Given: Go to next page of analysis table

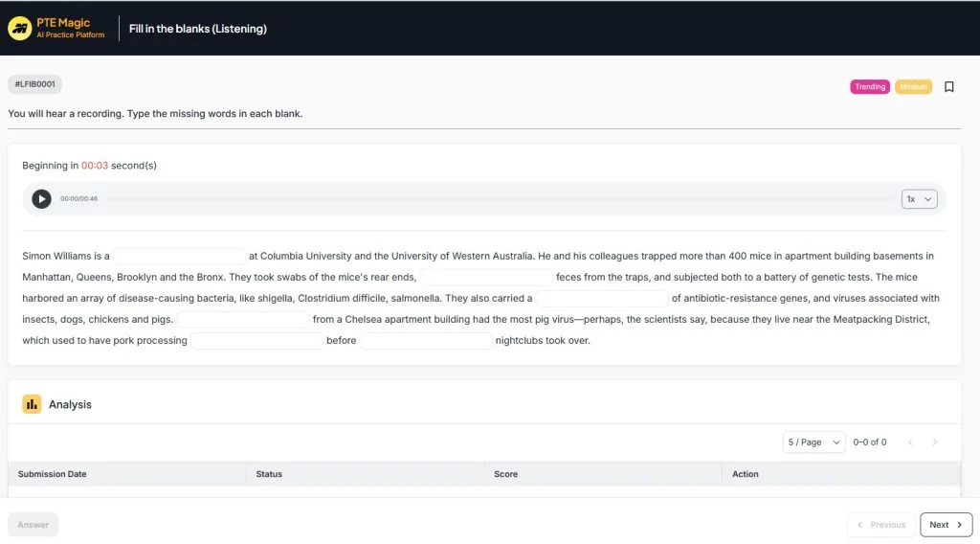Looking at the screenshot, I should pos(935,442).
